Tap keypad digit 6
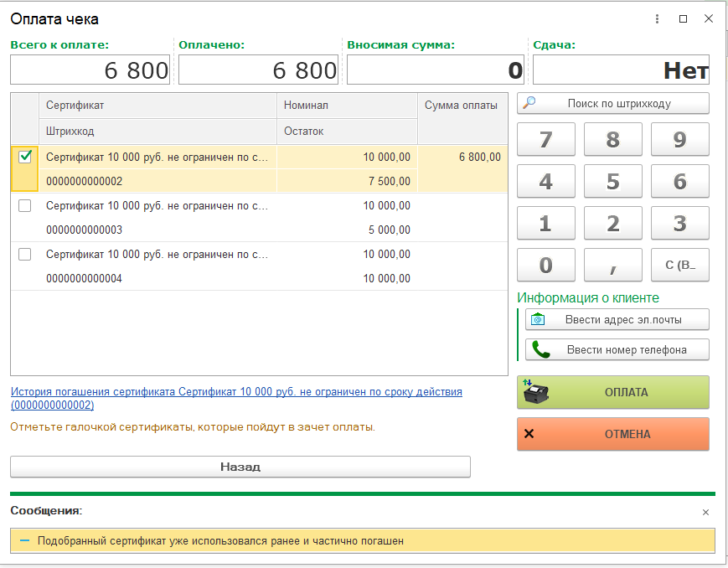Screen dimensions: 728x568 click(x=679, y=181)
